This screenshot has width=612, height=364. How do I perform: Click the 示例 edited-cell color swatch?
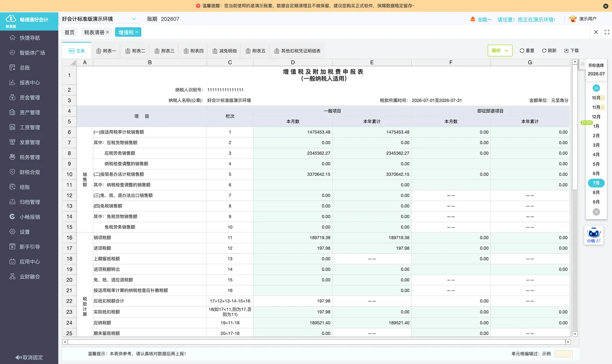click(x=563, y=354)
